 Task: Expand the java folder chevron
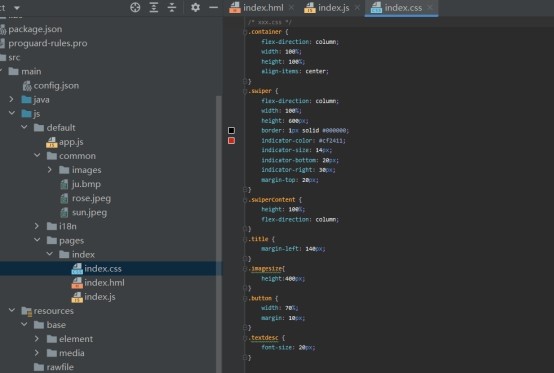click(12, 99)
